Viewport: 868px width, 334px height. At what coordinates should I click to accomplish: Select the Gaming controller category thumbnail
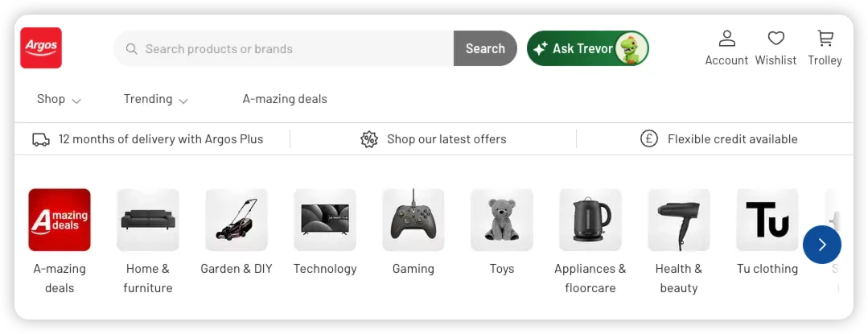point(413,220)
